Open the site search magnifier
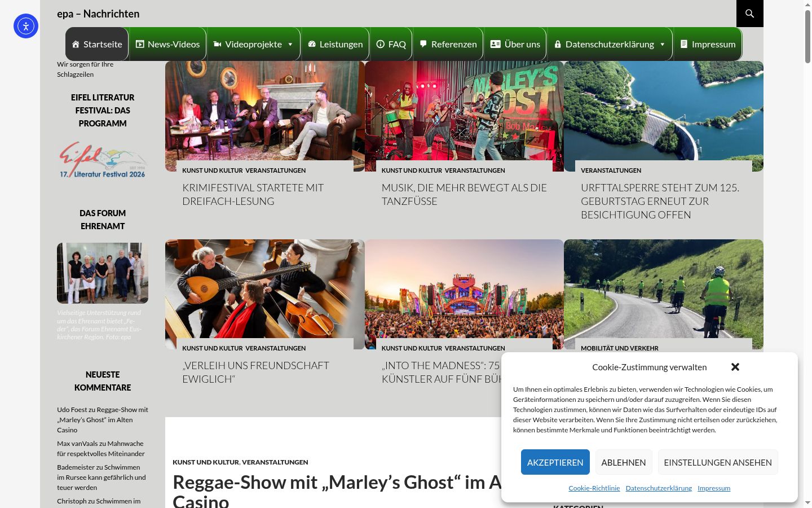This screenshot has width=812, height=508. click(749, 14)
